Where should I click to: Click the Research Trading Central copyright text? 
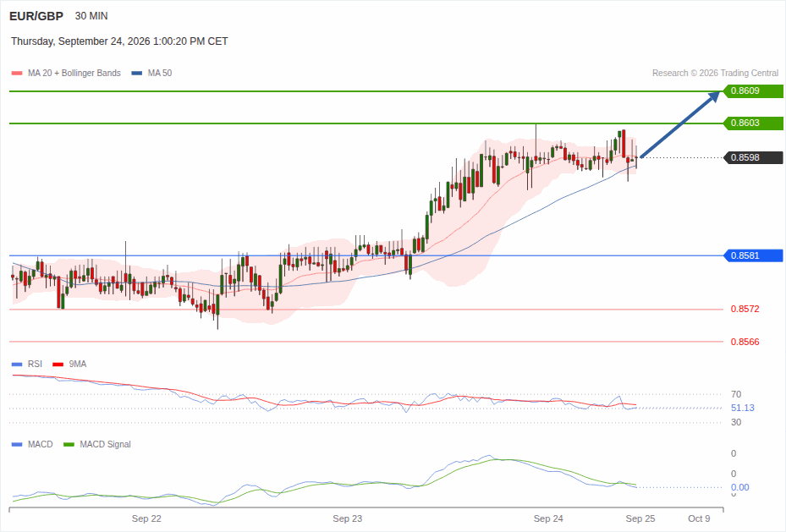tap(715, 73)
